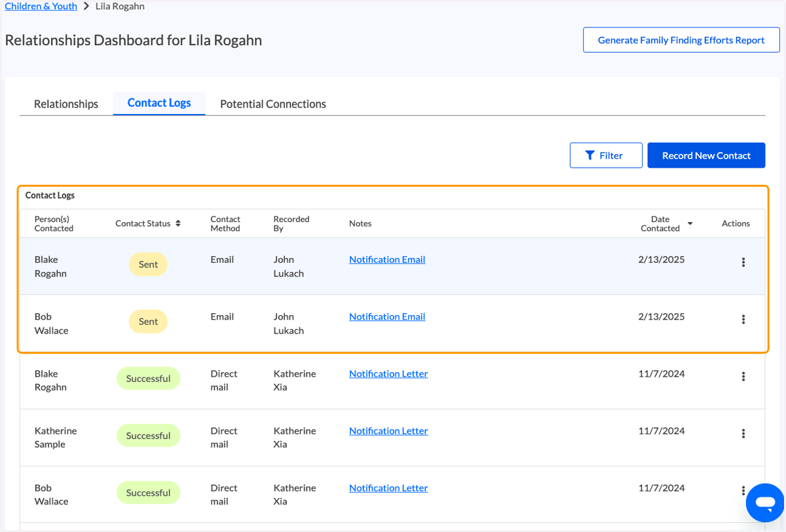786x532 pixels.
Task: Click the Notes column header
Action: coord(360,223)
